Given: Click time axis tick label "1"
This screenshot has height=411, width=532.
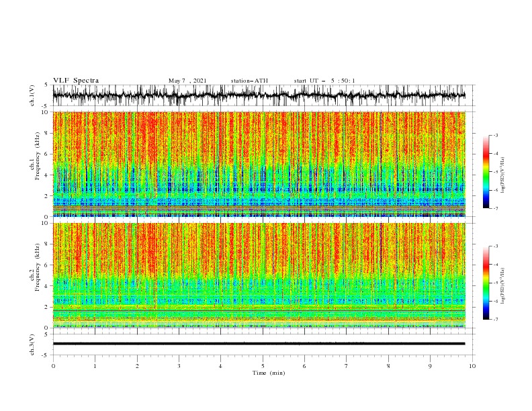Looking at the screenshot, I should coord(95,366).
